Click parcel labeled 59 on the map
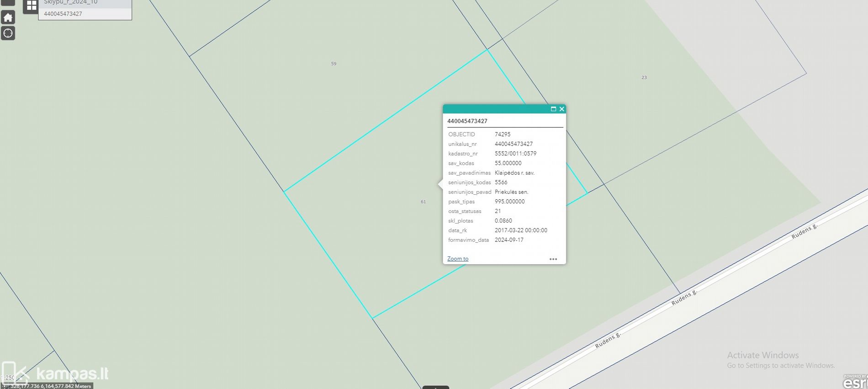 333,64
